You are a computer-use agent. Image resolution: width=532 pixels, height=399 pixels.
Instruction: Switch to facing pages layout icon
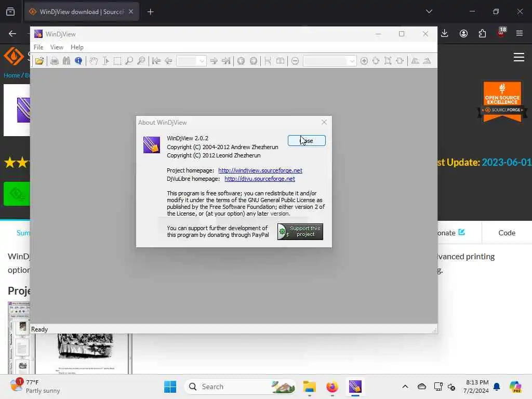(280, 61)
